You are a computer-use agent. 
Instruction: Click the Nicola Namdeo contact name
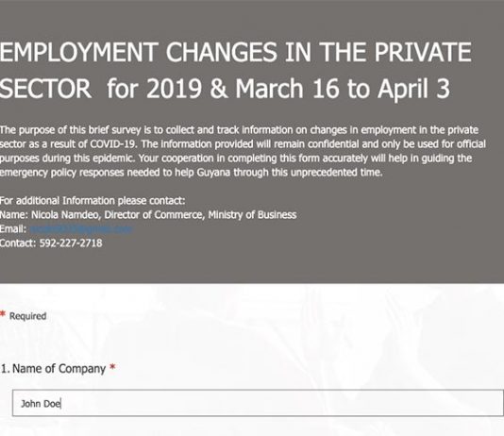click(64, 214)
